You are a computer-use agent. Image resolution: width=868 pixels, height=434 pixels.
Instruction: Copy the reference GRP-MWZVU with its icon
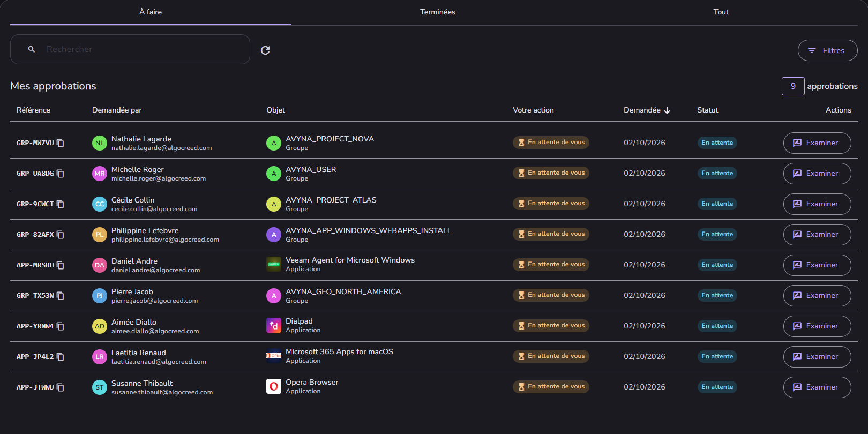[61, 143]
